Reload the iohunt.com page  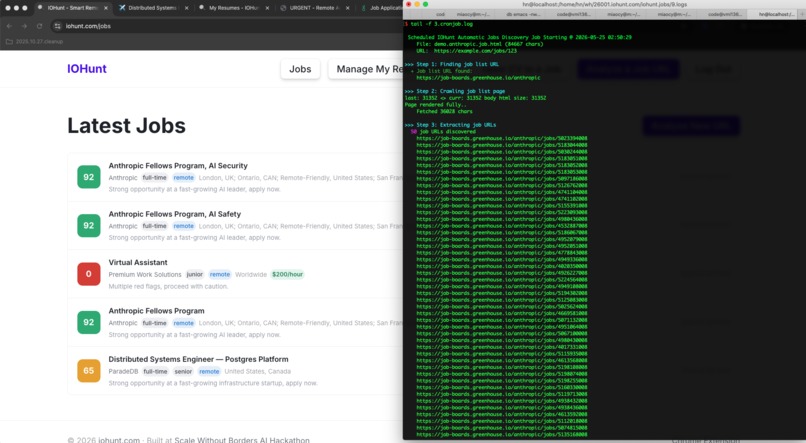tap(40, 26)
